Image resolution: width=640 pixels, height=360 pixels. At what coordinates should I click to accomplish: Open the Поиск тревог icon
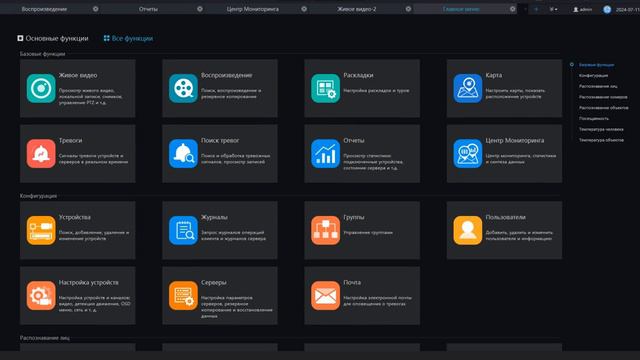(x=183, y=153)
